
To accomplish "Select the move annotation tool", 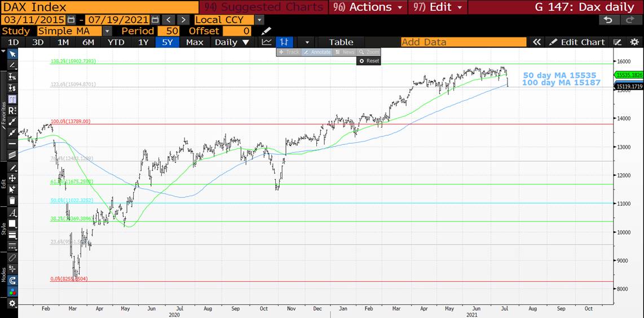I will pos(12,178).
